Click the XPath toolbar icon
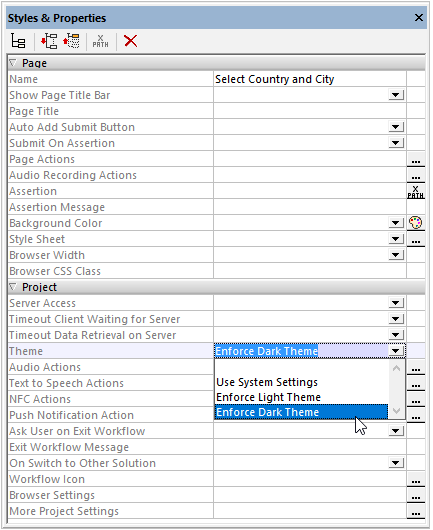 100,41
